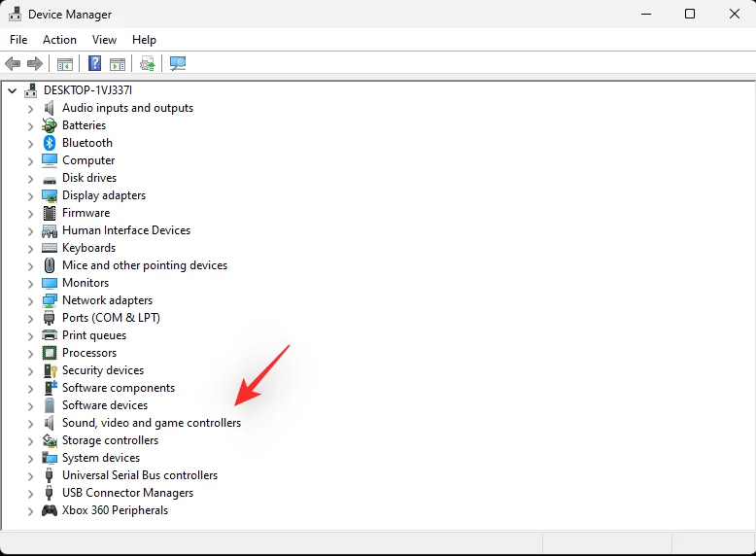Select the System devices label
Image resolution: width=756 pixels, height=556 pixels.
(101, 458)
